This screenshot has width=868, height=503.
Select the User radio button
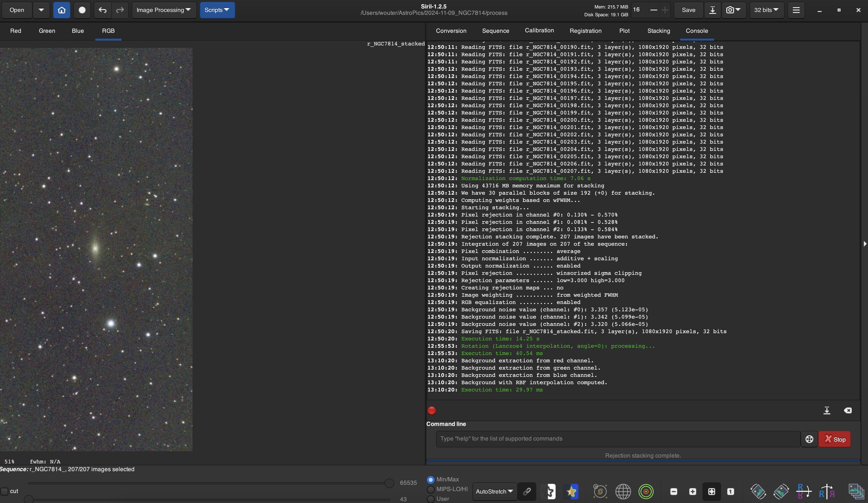pyautogui.click(x=430, y=499)
